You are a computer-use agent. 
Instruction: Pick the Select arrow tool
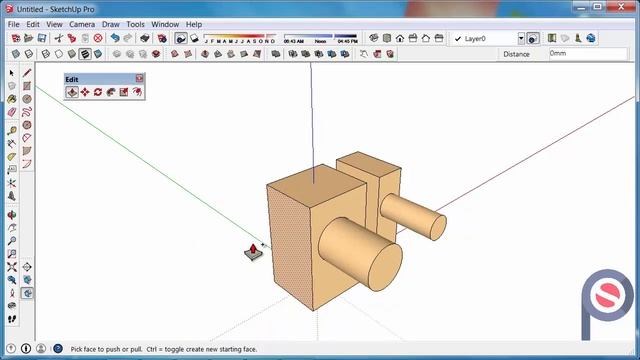click(11, 73)
